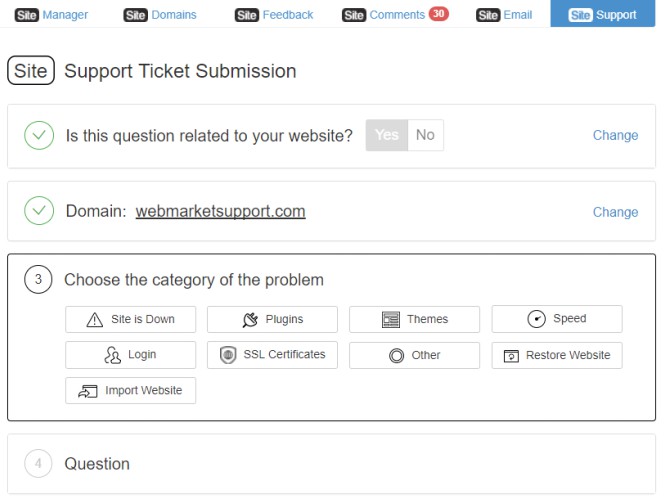666x504 pixels.
Task: Pick the Themes layout icon
Action: click(x=390, y=319)
